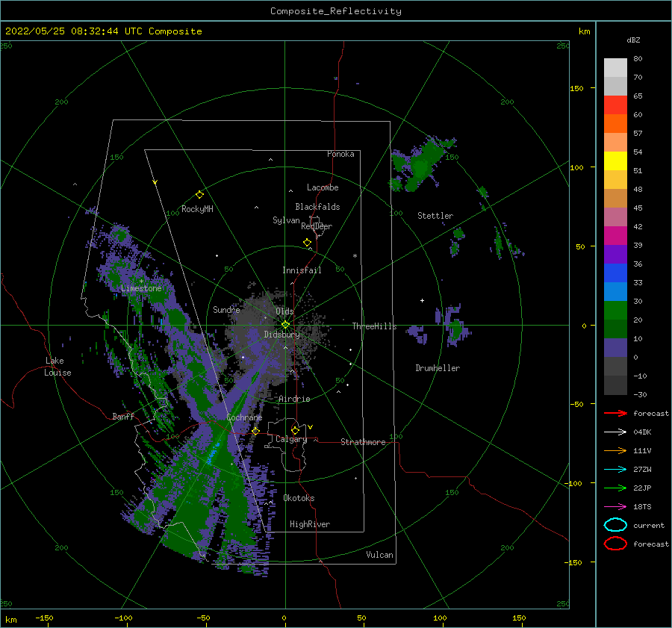Click the Cochrane label
The width and height of the screenshot is (672, 628).
click(x=244, y=417)
